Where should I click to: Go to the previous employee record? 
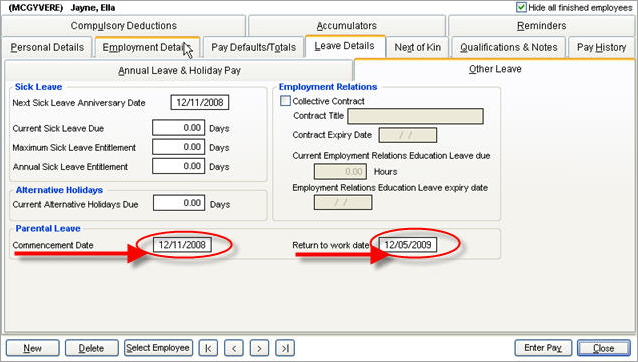tap(234, 348)
